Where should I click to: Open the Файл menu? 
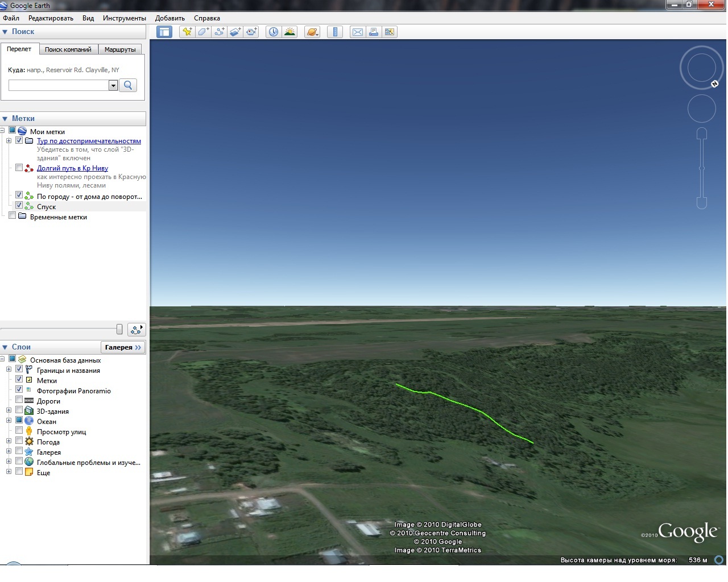(11, 18)
